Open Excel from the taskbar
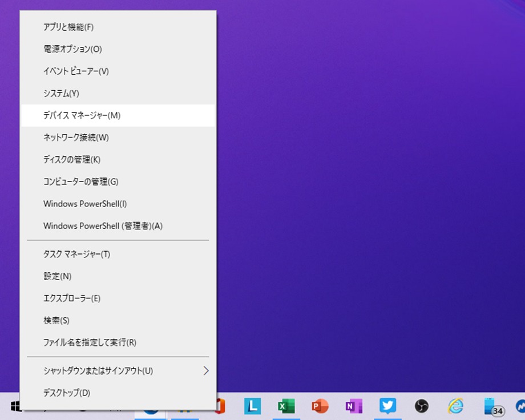The image size is (525, 420). pos(286,406)
